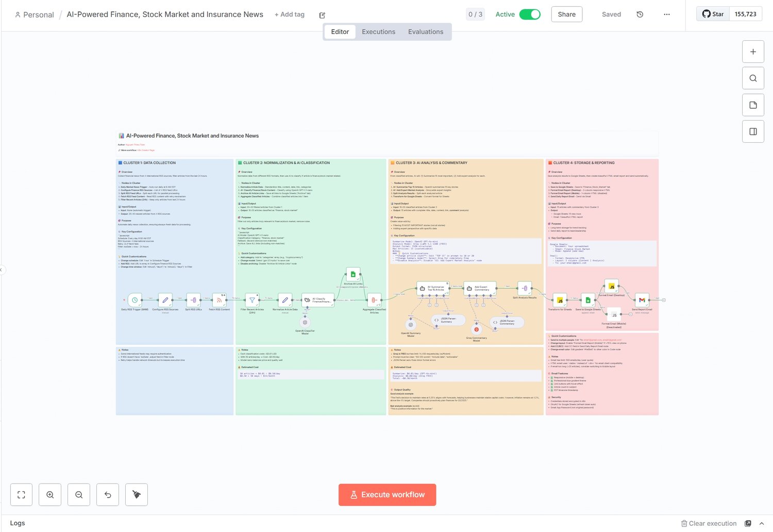The width and height of the screenshot is (773, 532).
Task: Select the Filter Recent Articles (24h) node
Action: click(x=252, y=300)
